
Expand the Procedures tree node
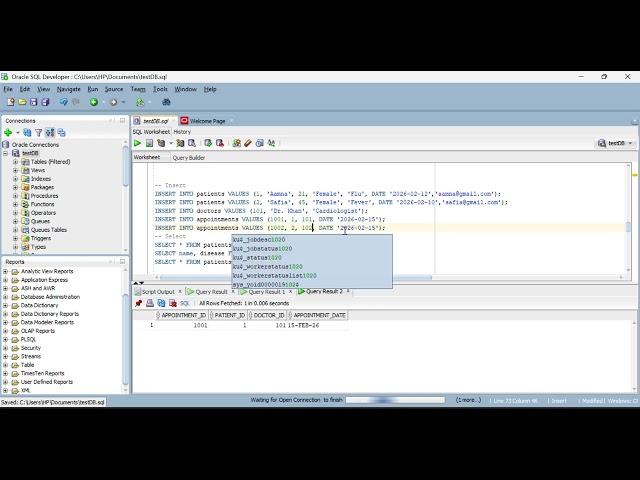pos(15,196)
